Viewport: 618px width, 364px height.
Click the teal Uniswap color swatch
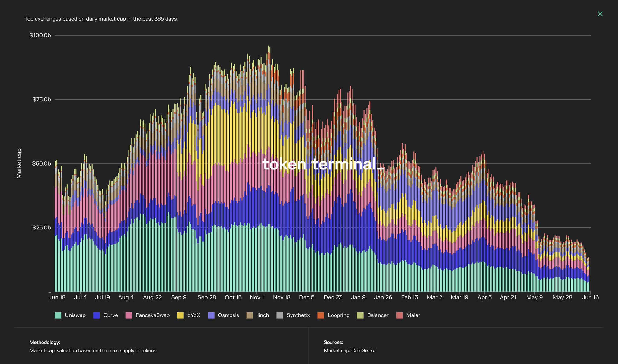pos(58,315)
